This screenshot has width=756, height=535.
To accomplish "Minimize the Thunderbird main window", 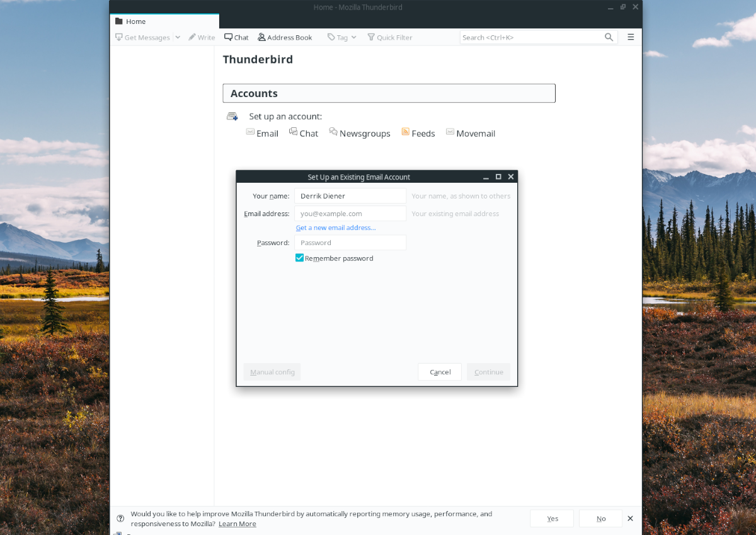I will (610, 7).
